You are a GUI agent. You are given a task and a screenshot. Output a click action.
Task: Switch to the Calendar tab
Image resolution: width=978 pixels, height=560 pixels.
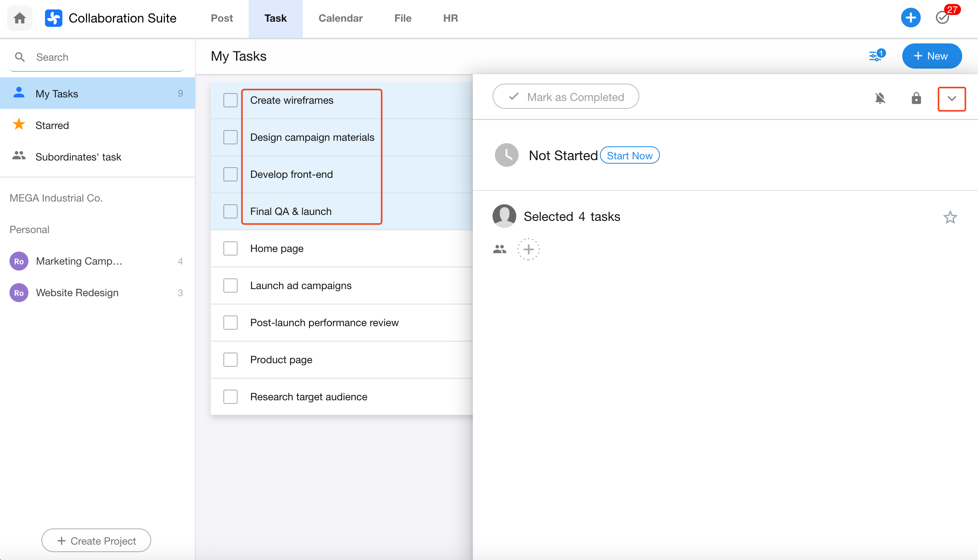point(340,18)
